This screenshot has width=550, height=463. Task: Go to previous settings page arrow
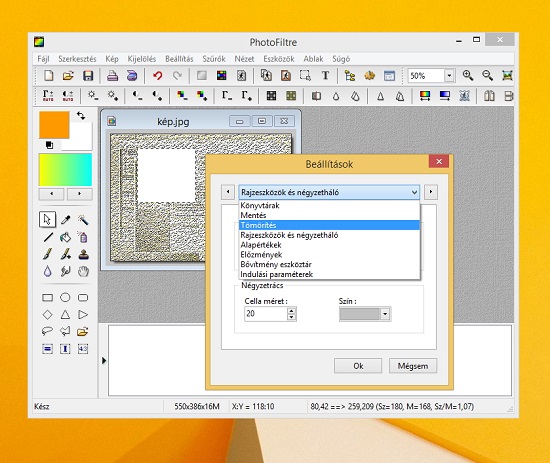click(228, 192)
